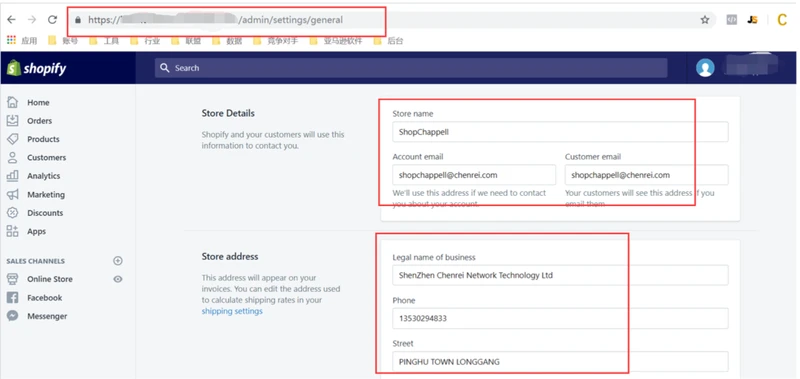Click the Messenger channel icon

click(x=12, y=316)
